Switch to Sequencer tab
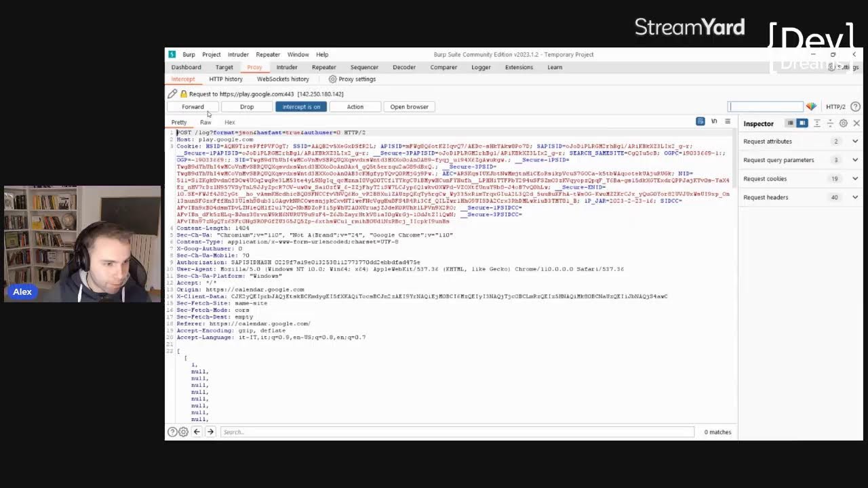Viewport: 868px width, 488px height. click(364, 67)
